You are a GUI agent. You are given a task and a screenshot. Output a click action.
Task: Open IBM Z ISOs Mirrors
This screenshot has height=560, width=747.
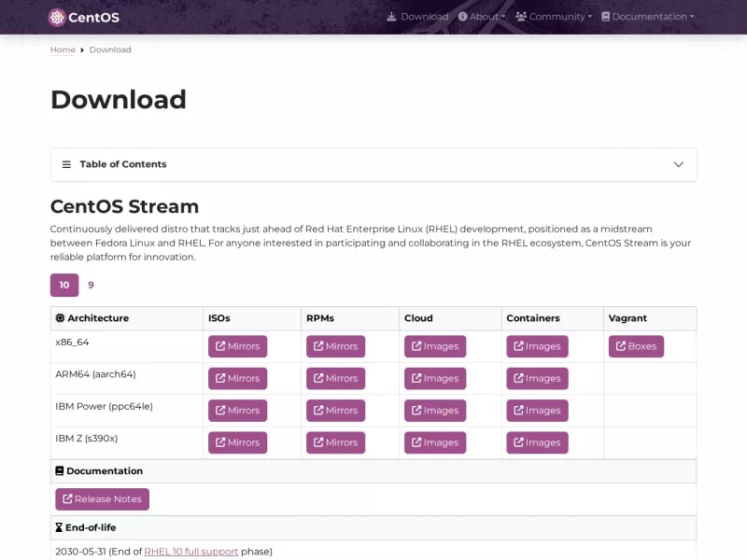[237, 442]
